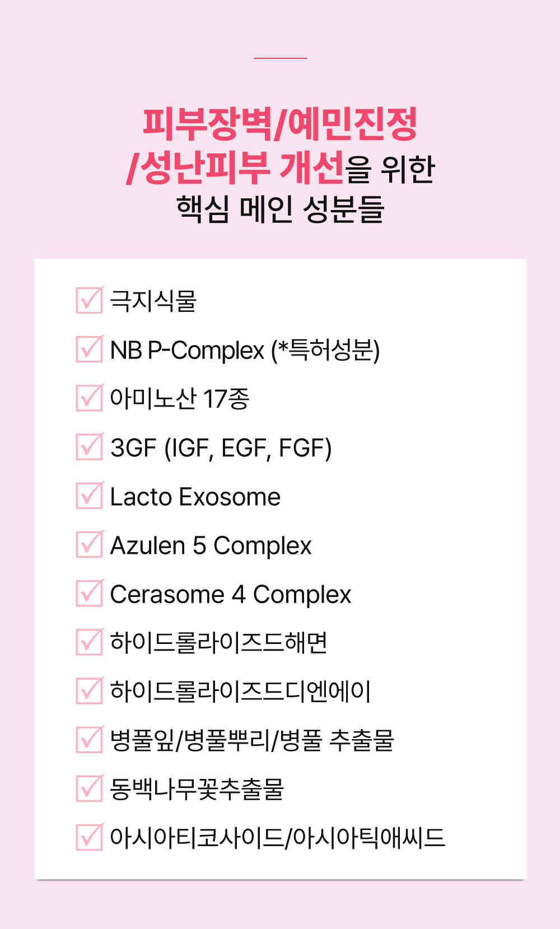
Task: Click the checkbox next to 극지식물
Action: 90,300
